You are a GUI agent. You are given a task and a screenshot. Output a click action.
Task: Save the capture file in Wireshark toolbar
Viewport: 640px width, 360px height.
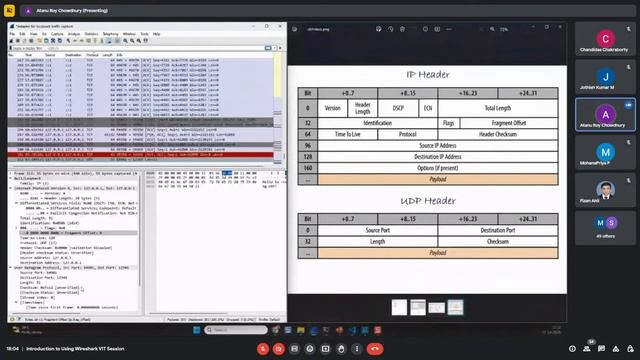[46, 41]
